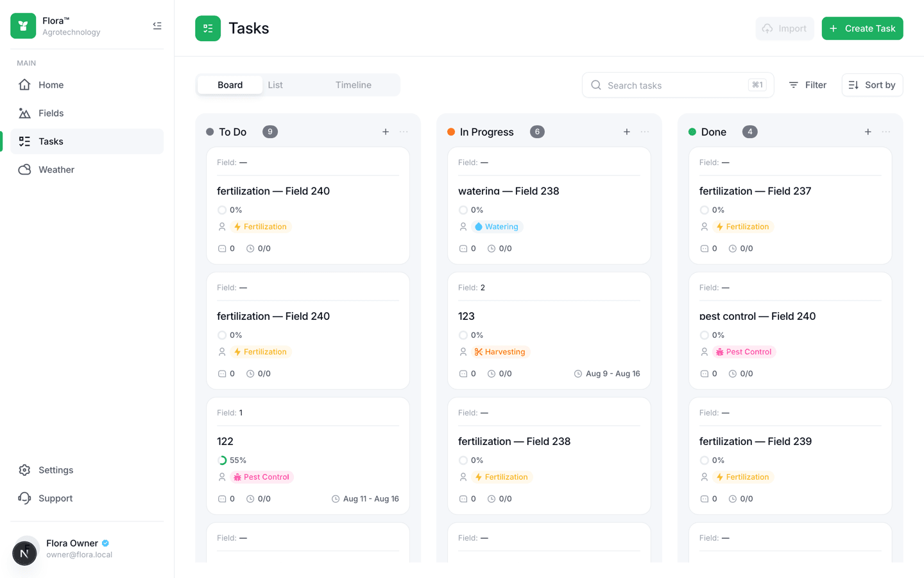Click the In Progress count badge 6
The width and height of the screenshot is (924, 578).
(x=537, y=132)
